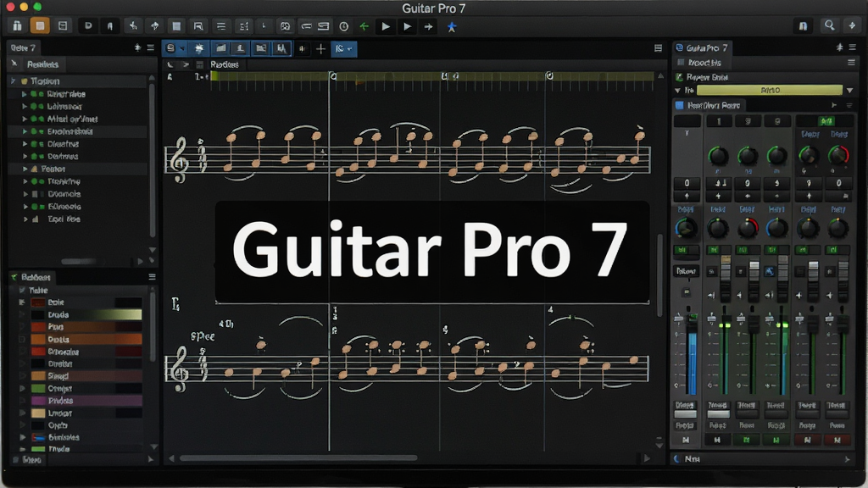Click the treble clef on the lower staff
This screenshot has height=488, width=868.
pos(179,369)
